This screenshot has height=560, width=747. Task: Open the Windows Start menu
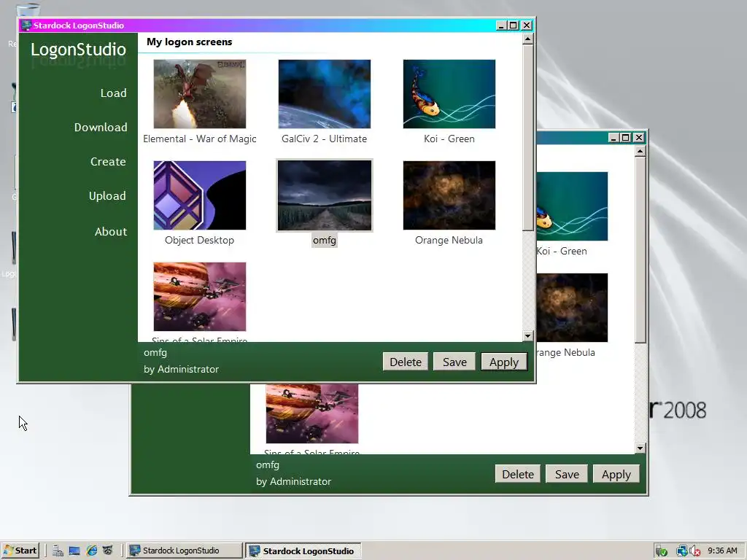(x=20, y=551)
